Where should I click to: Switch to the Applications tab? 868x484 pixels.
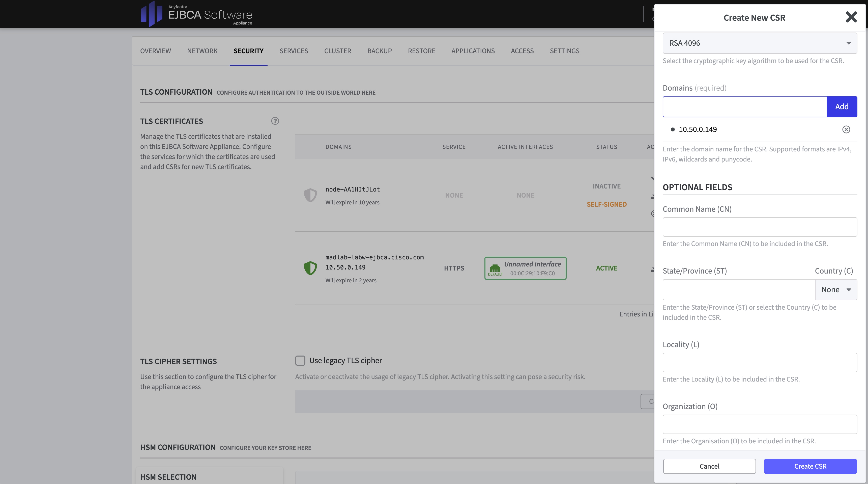[473, 51]
